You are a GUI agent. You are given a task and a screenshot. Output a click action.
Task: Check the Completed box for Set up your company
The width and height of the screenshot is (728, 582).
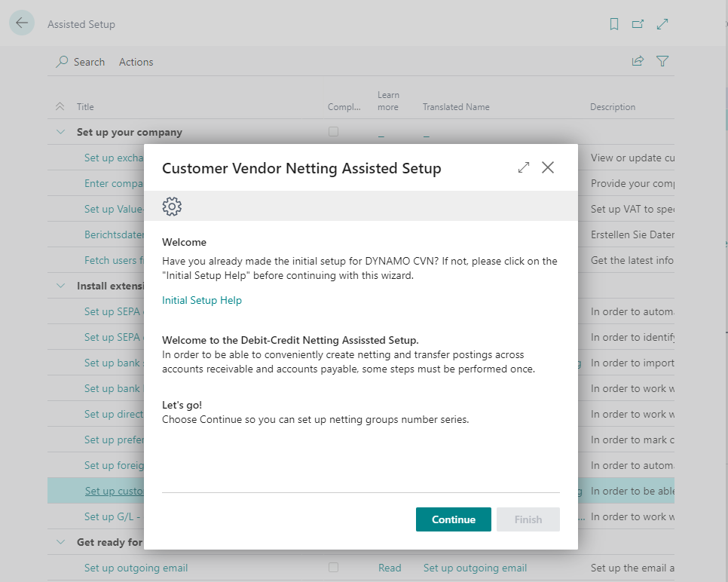click(334, 131)
